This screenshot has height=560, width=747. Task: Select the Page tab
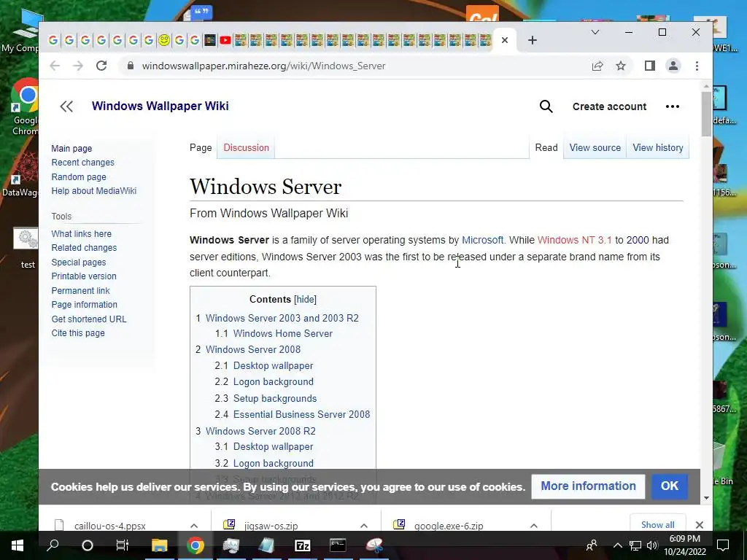(x=201, y=147)
